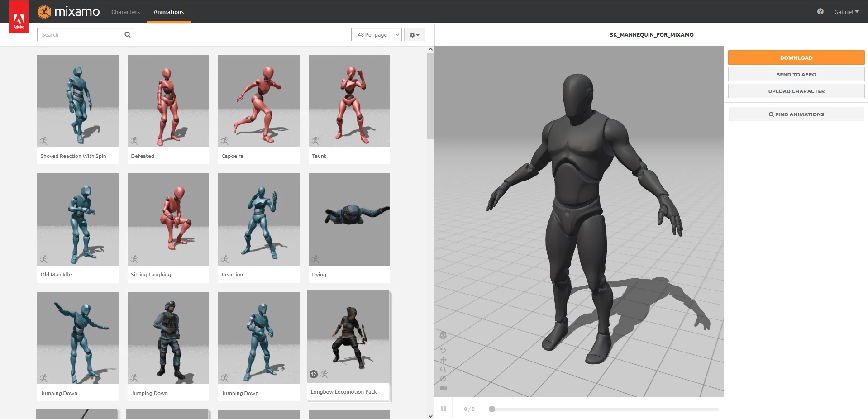Pause the animation playback
Viewport: 868px width, 419px height.
click(444, 409)
